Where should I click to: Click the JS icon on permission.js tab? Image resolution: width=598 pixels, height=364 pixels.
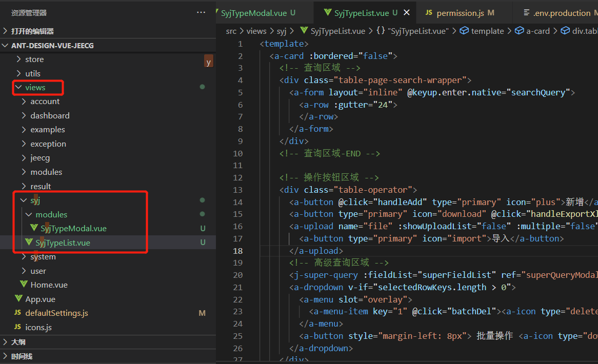[429, 13]
